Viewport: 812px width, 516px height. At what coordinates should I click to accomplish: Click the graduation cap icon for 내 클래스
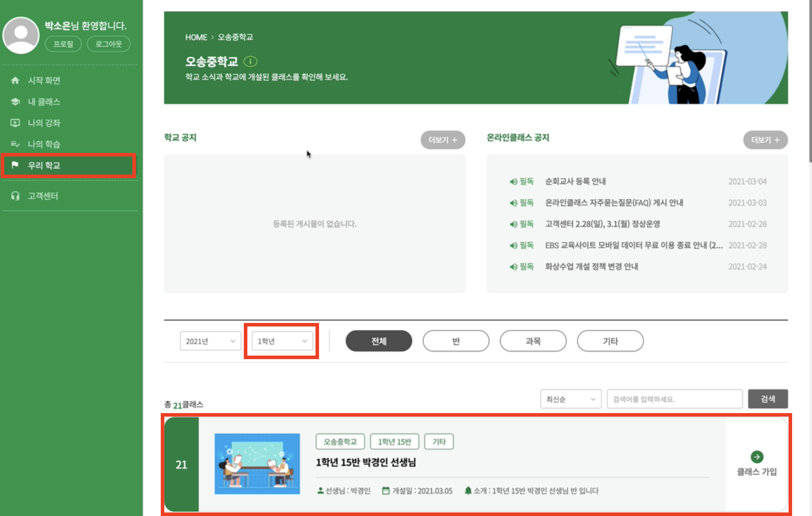pos(15,102)
